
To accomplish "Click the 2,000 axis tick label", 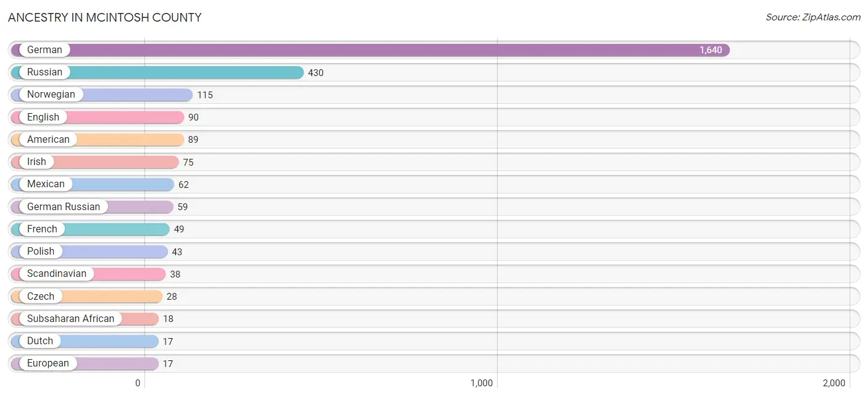I will coord(834,383).
